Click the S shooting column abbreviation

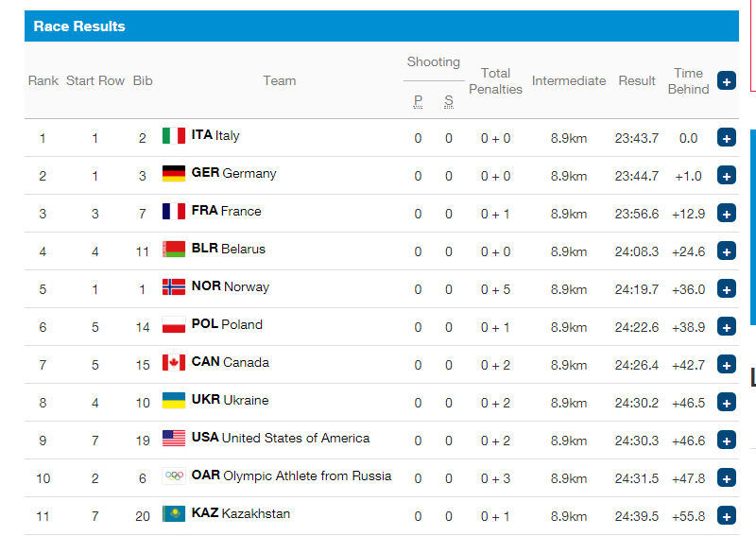[x=449, y=100]
